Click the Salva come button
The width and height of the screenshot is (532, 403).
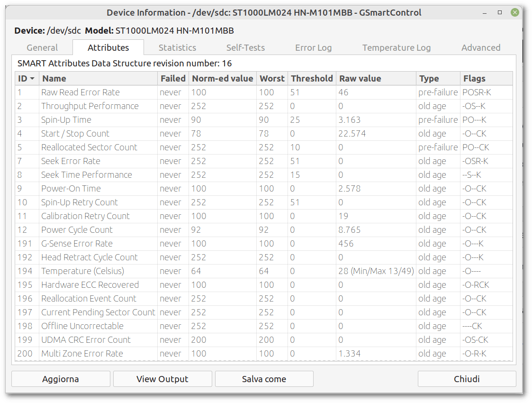(x=264, y=379)
